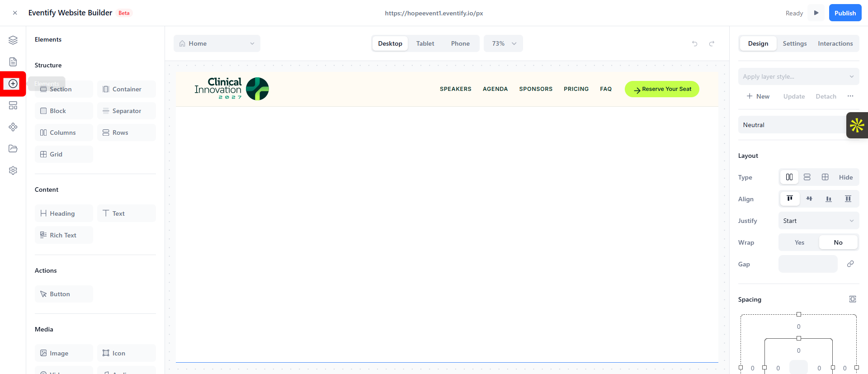This screenshot has width=868, height=374.
Task: Open the yellow asterisk assistant widget
Action: pos(857,125)
